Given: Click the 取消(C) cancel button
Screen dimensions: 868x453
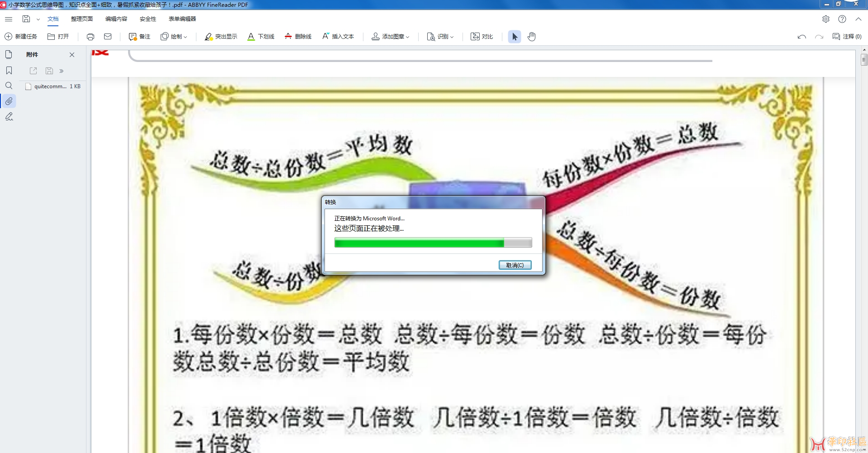Looking at the screenshot, I should [x=515, y=265].
